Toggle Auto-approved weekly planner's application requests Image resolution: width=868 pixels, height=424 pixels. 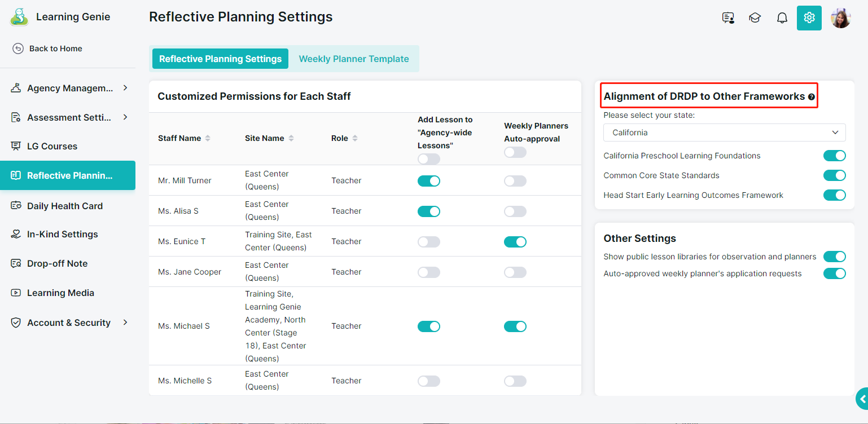tap(835, 273)
